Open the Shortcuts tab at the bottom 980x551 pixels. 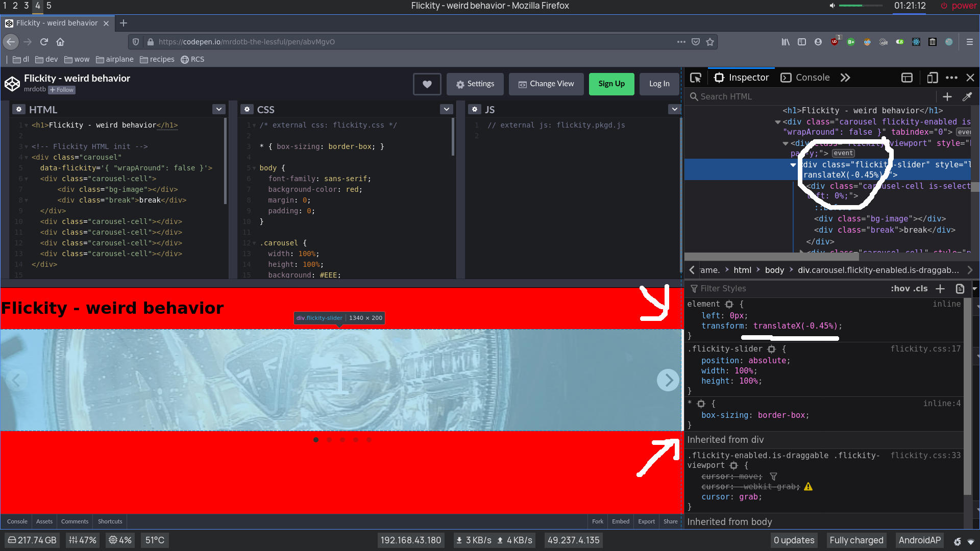pyautogui.click(x=109, y=521)
